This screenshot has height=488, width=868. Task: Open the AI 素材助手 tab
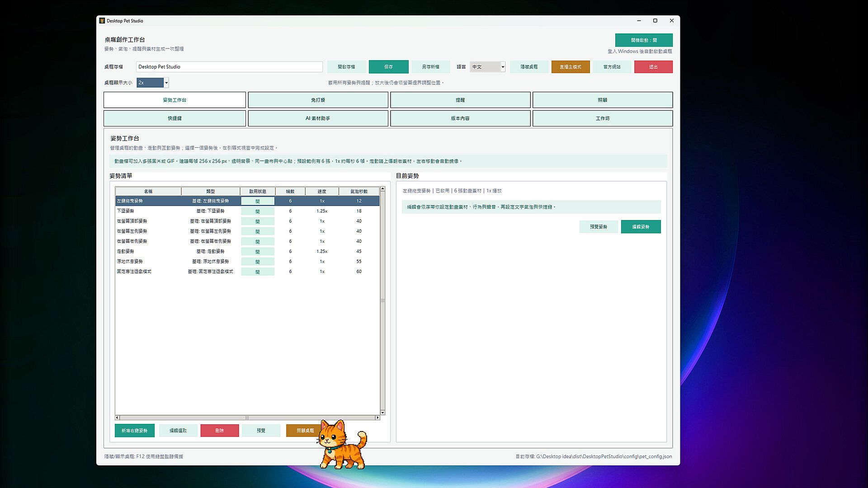click(318, 118)
